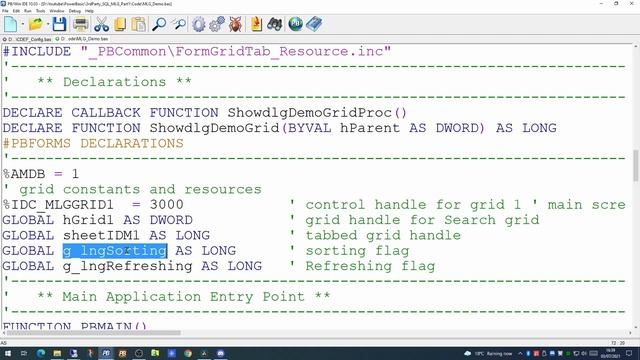Click the 'Main Application Entry Point' comment

coord(184,297)
